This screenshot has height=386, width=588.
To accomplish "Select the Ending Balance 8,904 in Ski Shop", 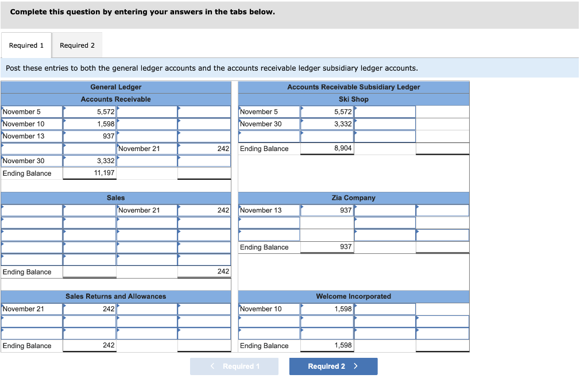I will [327, 148].
